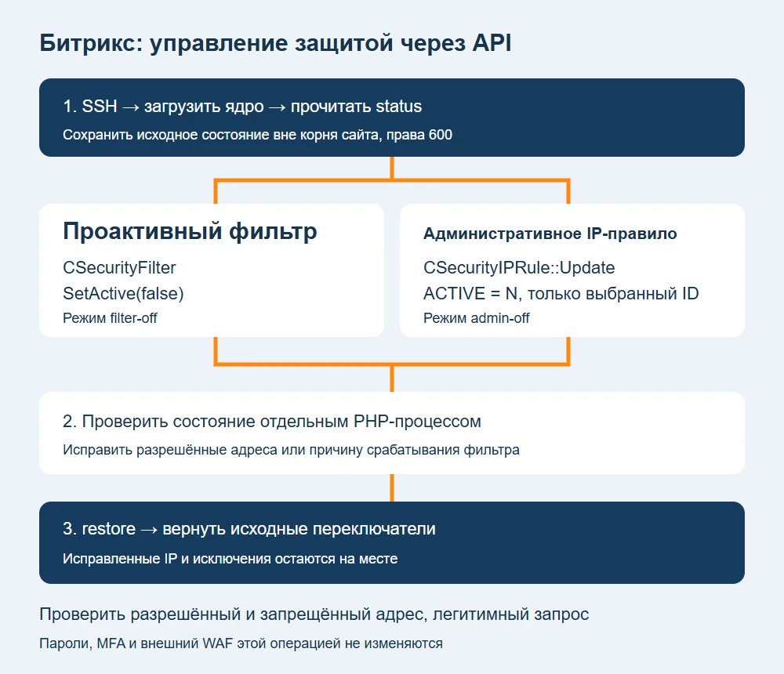Select 'CSecurityIPRule::Update' text
The image size is (784, 674).
[x=519, y=268]
